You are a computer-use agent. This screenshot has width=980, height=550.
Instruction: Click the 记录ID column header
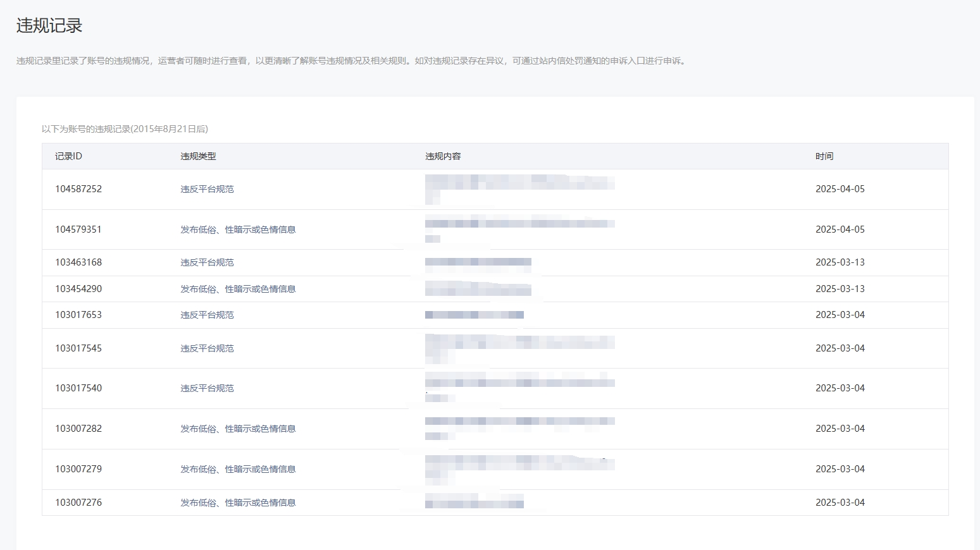point(68,156)
